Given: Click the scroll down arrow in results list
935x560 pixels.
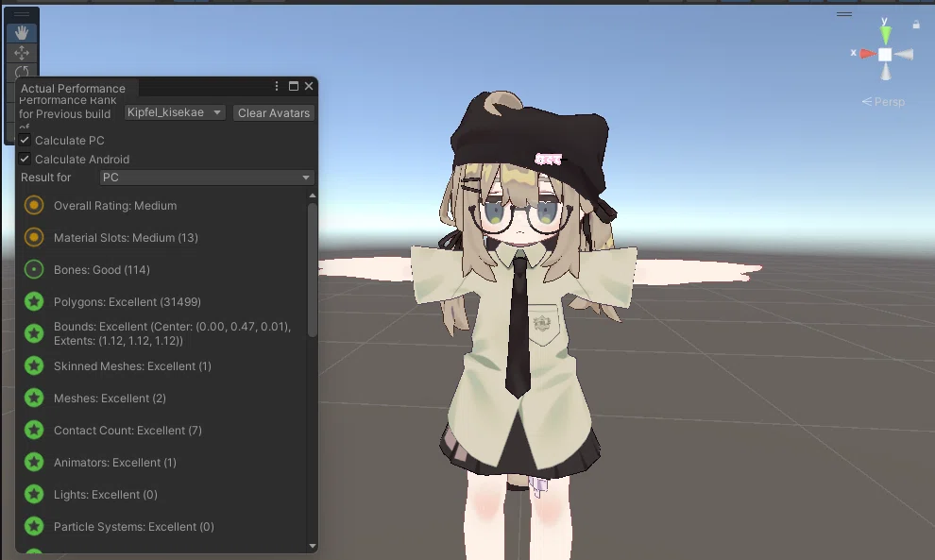Looking at the screenshot, I should coord(313,546).
